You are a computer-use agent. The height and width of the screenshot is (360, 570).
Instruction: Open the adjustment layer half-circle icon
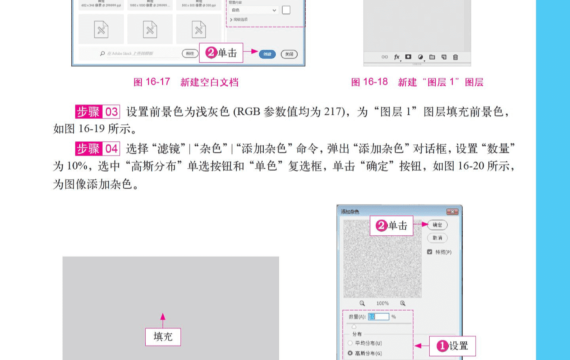[420, 57]
